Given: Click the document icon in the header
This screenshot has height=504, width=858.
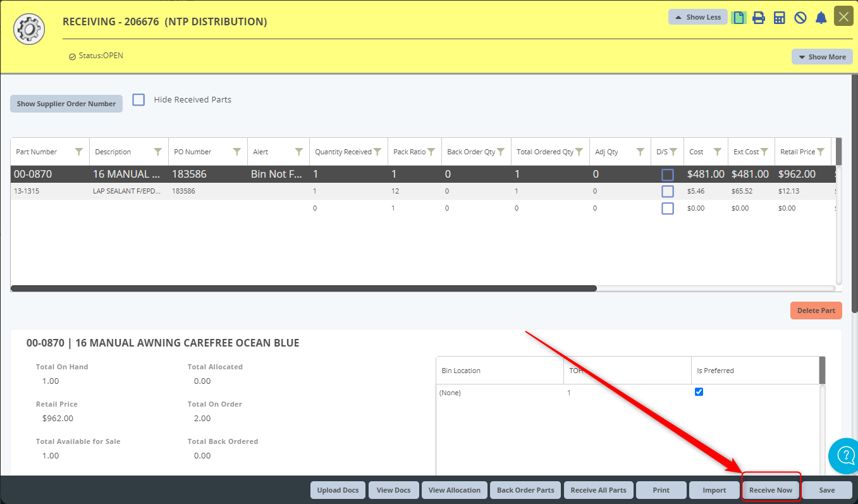Looking at the screenshot, I should (x=738, y=18).
